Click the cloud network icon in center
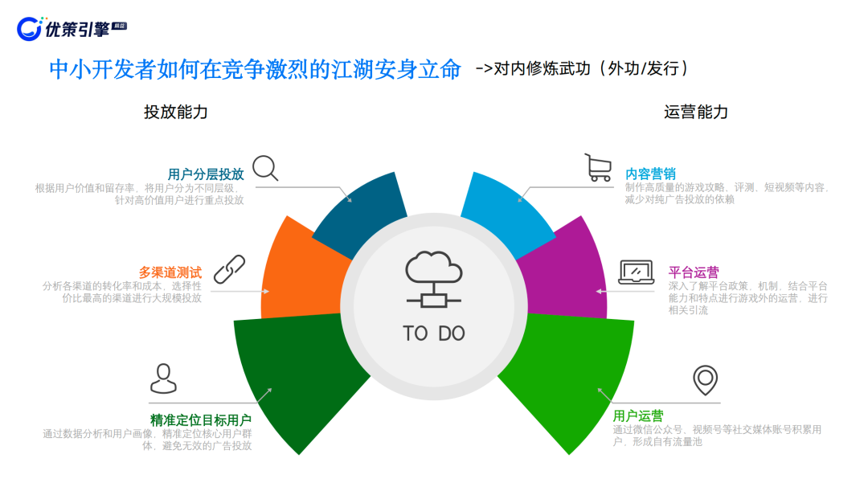The width and height of the screenshot is (868, 487). [x=433, y=279]
